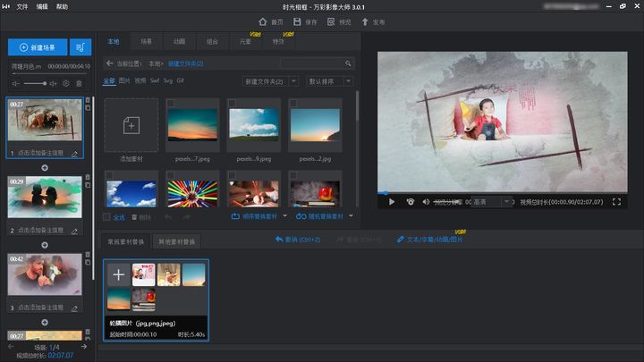Click the 发布 publish upload arrow
The height and width of the screenshot is (362, 644).
pos(365,21)
